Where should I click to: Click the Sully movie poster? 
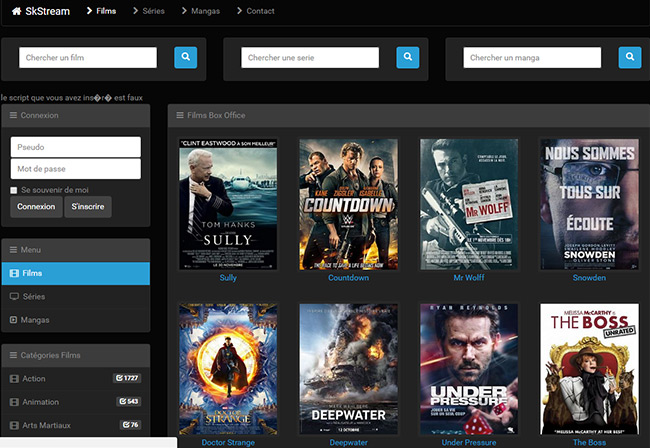point(228,204)
